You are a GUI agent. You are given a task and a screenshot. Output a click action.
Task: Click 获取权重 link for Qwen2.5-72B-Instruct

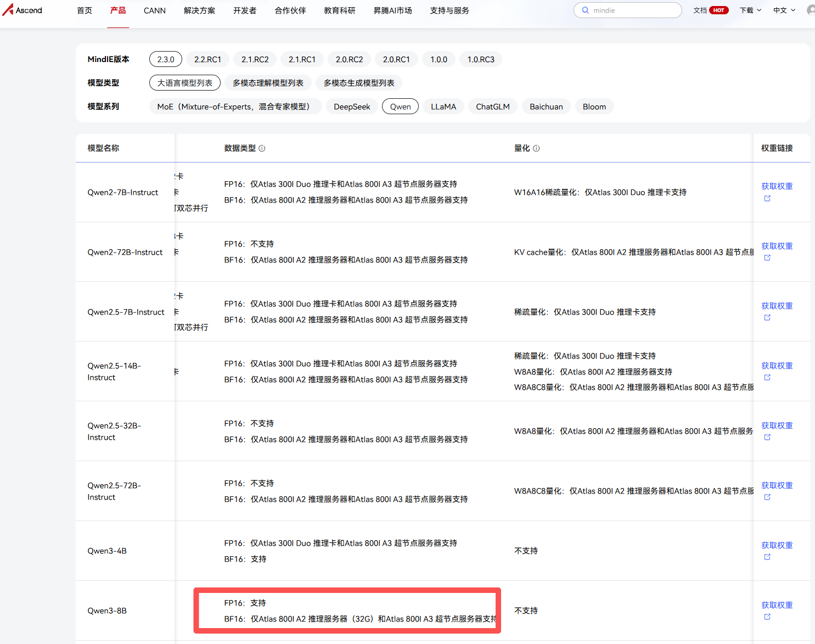click(777, 485)
